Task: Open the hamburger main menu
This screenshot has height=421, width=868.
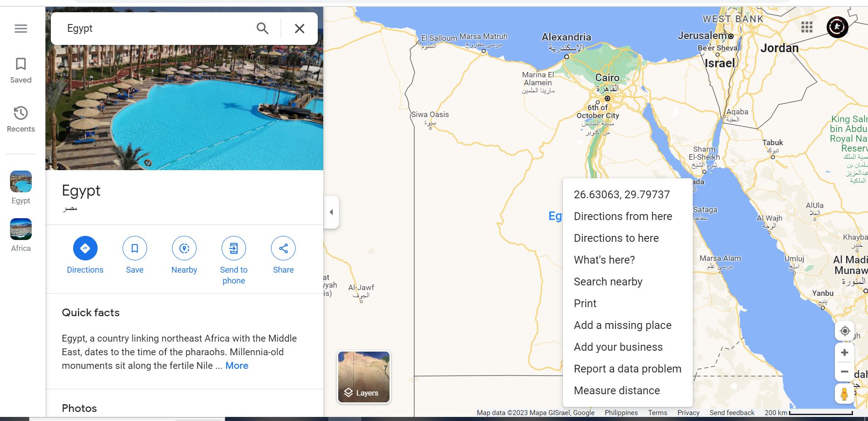Action: coord(21,29)
